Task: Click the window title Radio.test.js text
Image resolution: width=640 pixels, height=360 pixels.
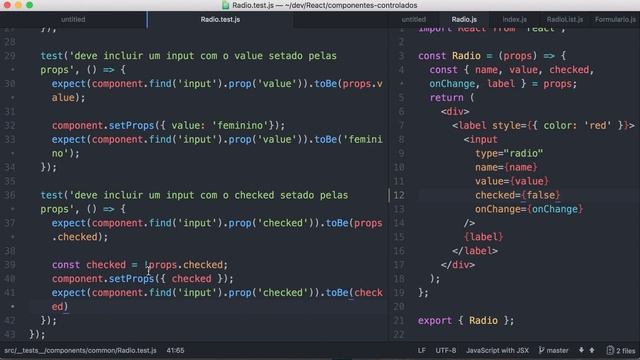Action: 325,5
